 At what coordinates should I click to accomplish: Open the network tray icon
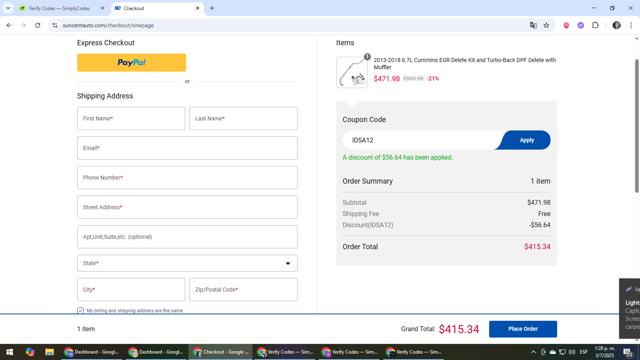point(562,352)
